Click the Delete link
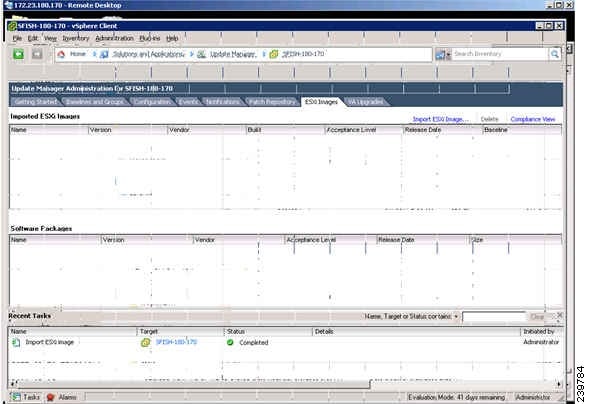This screenshot has width=600, height=404. coord(489,119)
